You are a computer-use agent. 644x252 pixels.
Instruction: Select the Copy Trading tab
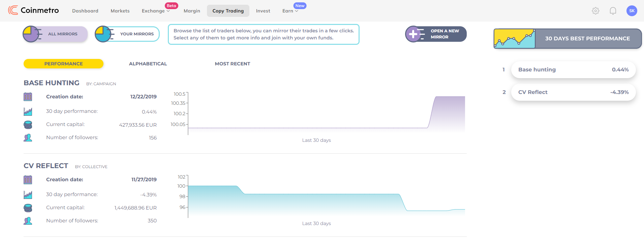[x=228, y=11]
